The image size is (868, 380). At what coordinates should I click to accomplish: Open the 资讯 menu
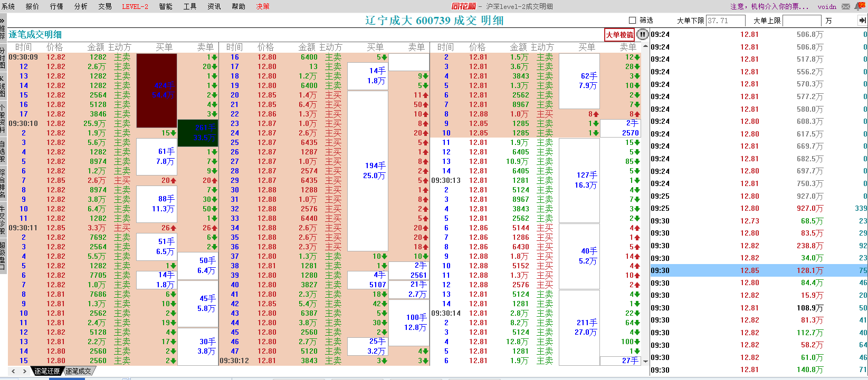click(214, 6)
